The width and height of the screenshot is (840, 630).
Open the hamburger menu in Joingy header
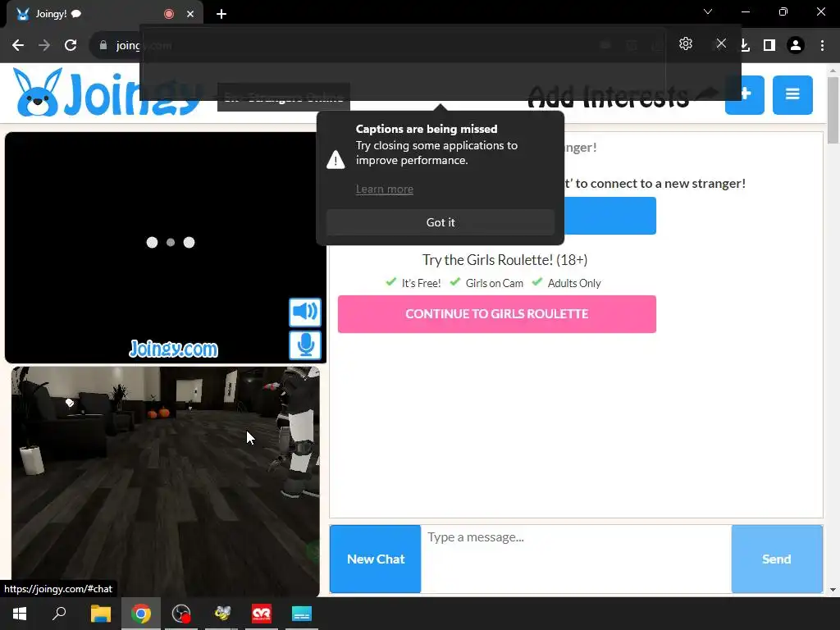[792, 95]
